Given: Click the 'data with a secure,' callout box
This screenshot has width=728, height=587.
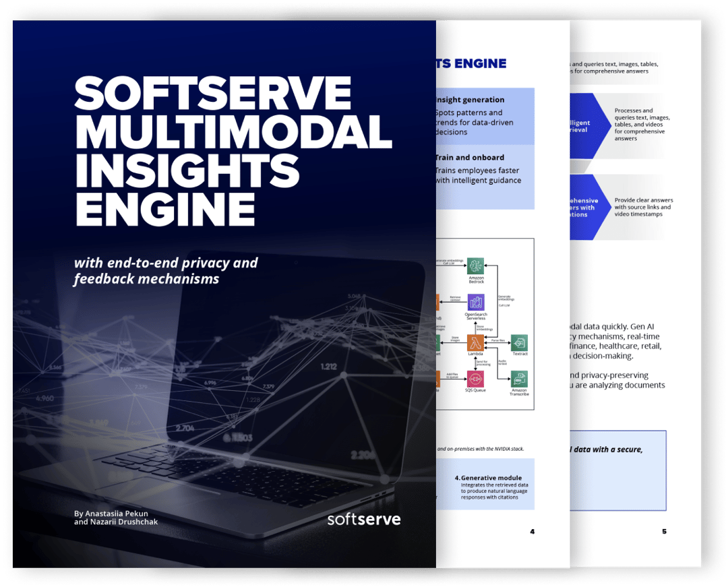Looking at the screenshot, I should click(x=618, y=470).
